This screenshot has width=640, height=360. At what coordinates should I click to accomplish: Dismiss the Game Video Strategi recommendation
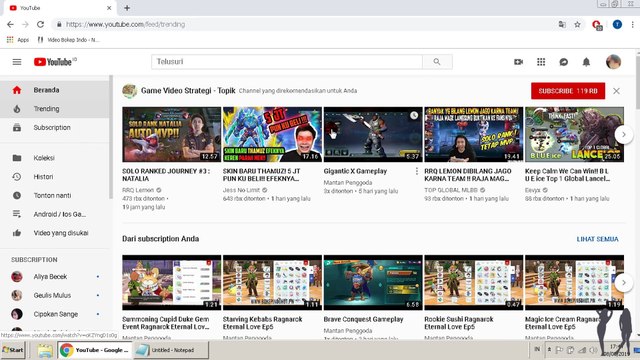[x=616, y=91]
